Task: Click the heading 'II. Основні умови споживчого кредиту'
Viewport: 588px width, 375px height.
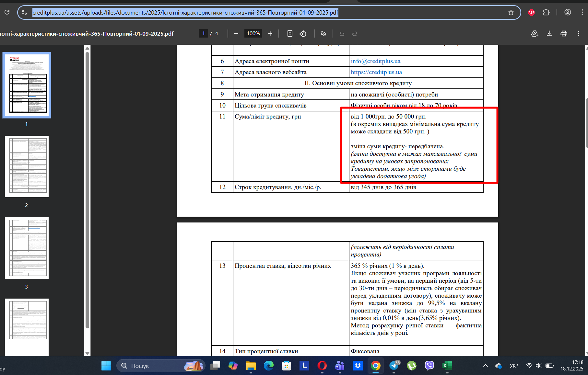Action: [358, 83]
